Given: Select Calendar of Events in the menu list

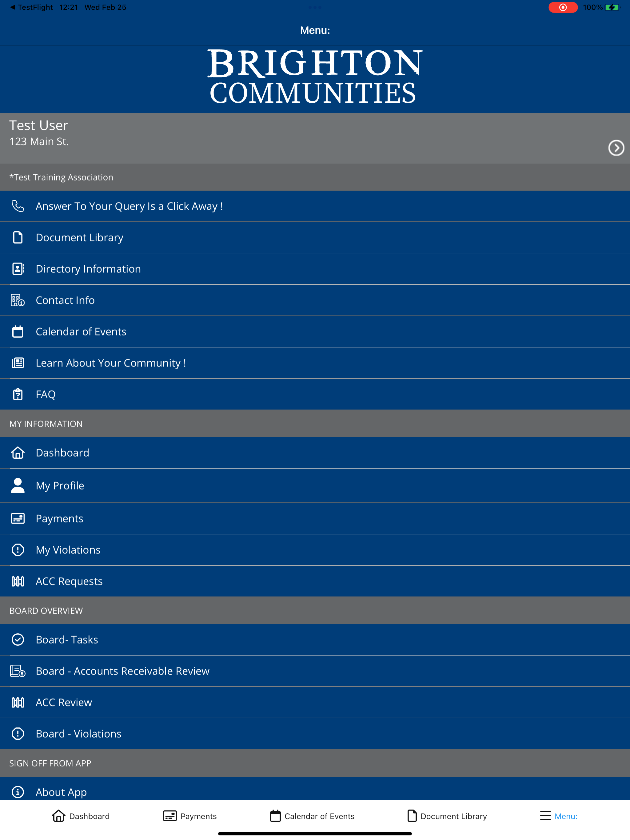Looking at the screenshot, I should (x=315, y=331).
